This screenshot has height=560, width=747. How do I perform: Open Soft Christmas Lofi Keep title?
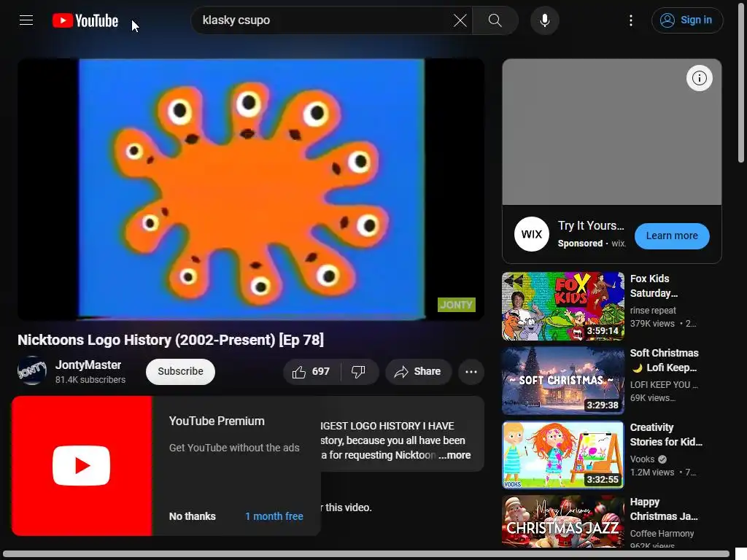664,360
